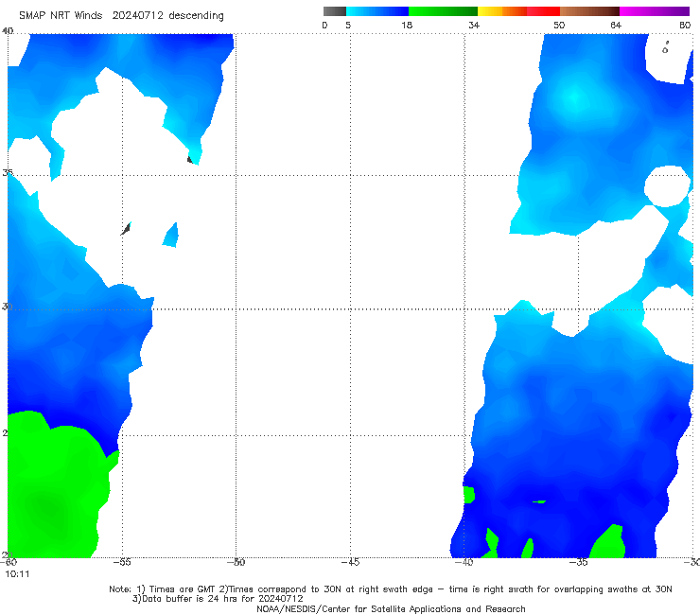This screenshot has height=615, width=700.
Task: Click the colorbar label '18'
Action: pos(407,25)
